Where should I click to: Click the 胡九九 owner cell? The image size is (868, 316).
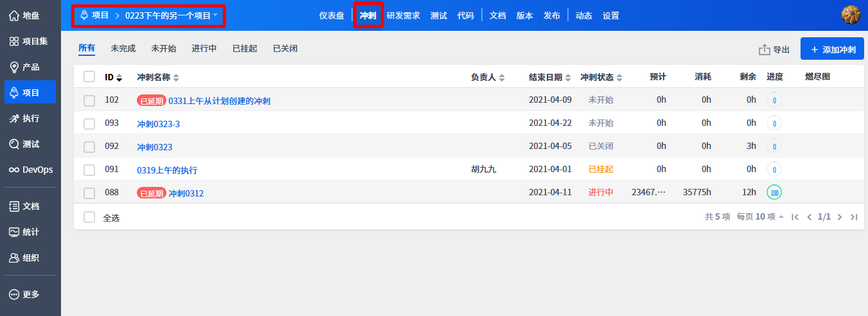tap(484, 170)
